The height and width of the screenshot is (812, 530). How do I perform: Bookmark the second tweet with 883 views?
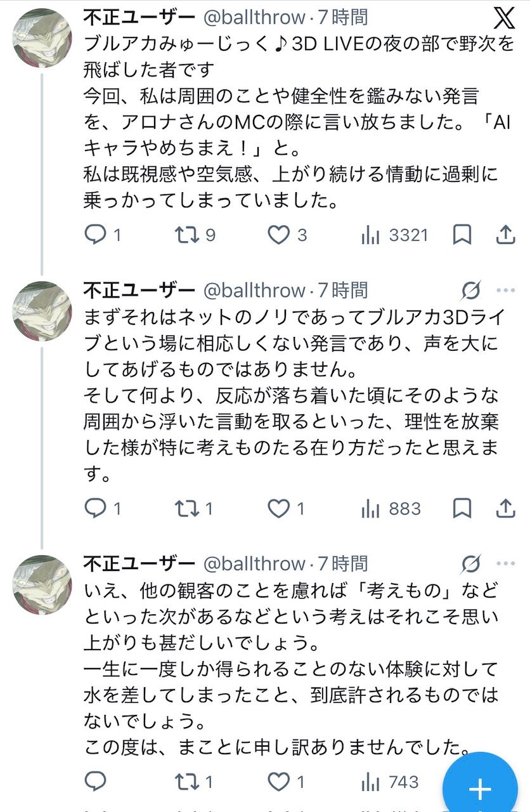(462, 508)
